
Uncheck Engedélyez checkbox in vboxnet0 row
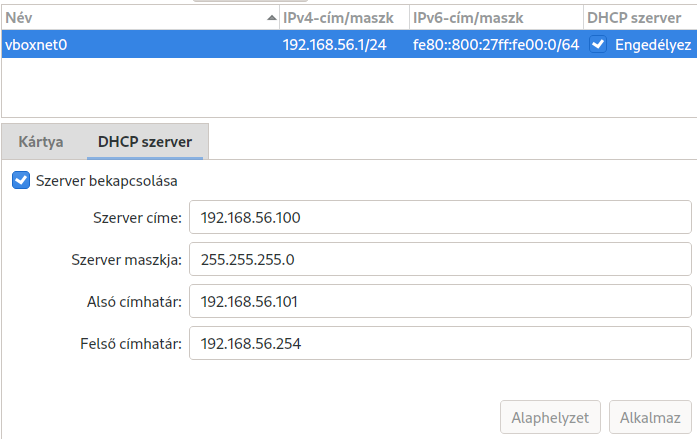pos(598,44)
